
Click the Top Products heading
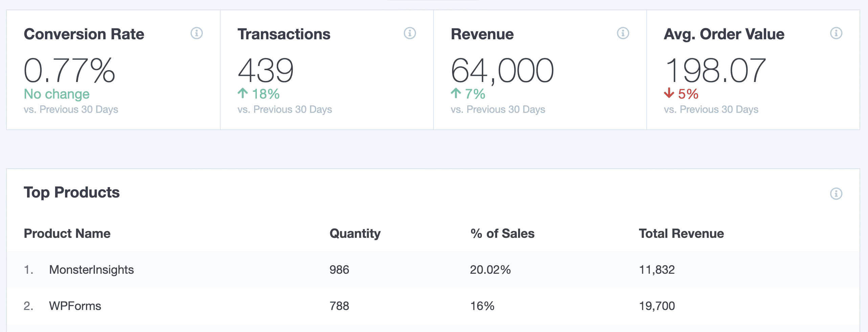[72, 192]
